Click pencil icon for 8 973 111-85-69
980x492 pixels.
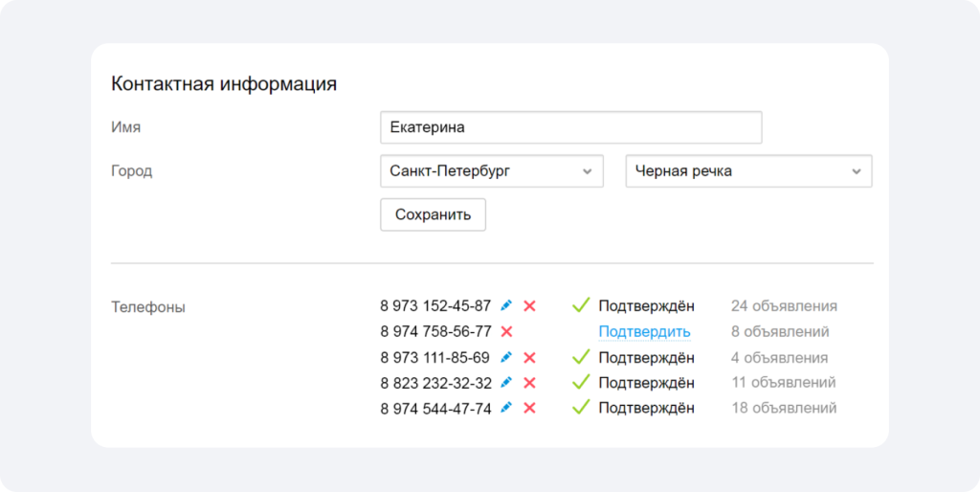(x=506, y=357)
